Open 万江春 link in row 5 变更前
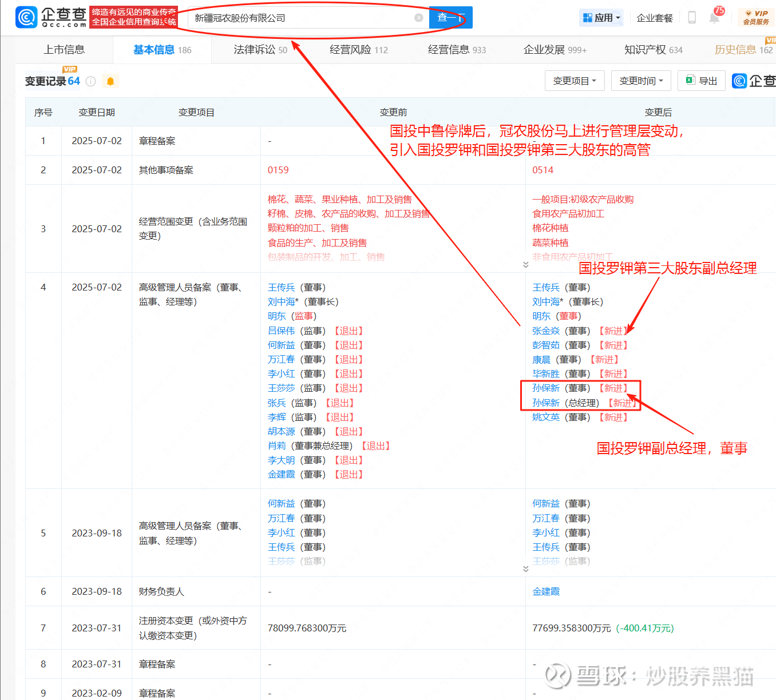 [x=282, y=518]
